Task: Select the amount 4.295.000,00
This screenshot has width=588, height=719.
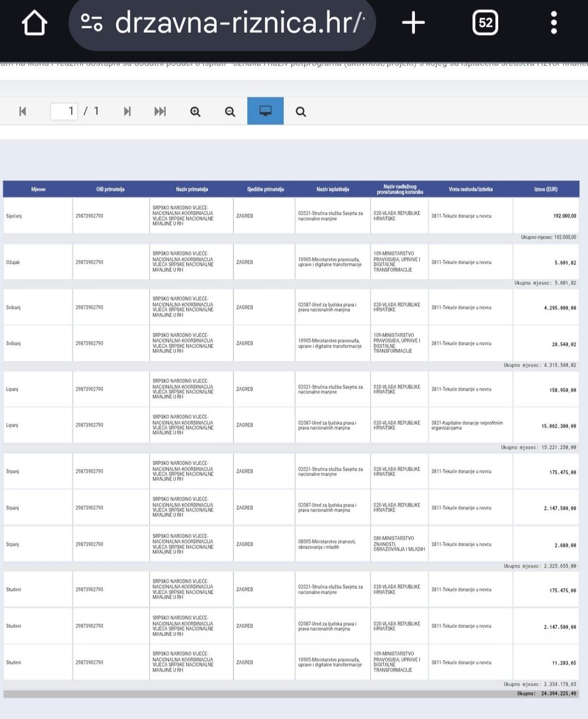Action: (560, 307)
